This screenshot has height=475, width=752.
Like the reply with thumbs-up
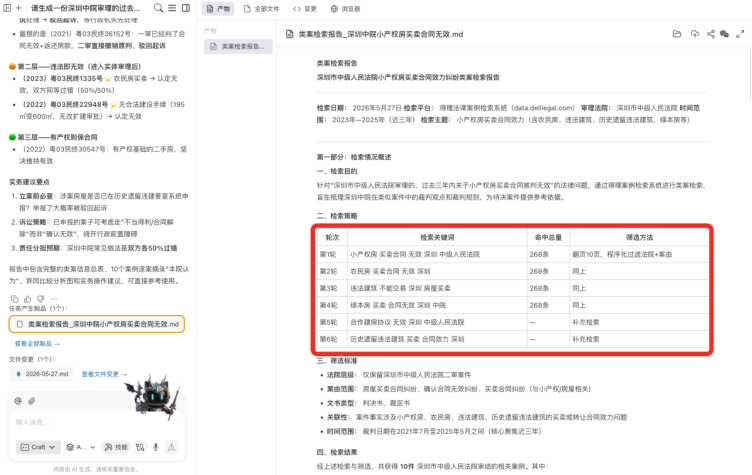pos(27,298)
